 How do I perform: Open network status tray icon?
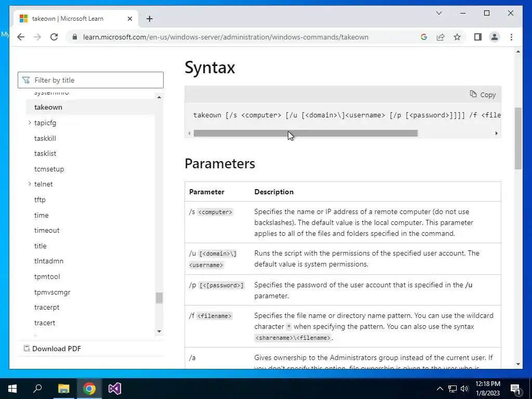point(453,389)
